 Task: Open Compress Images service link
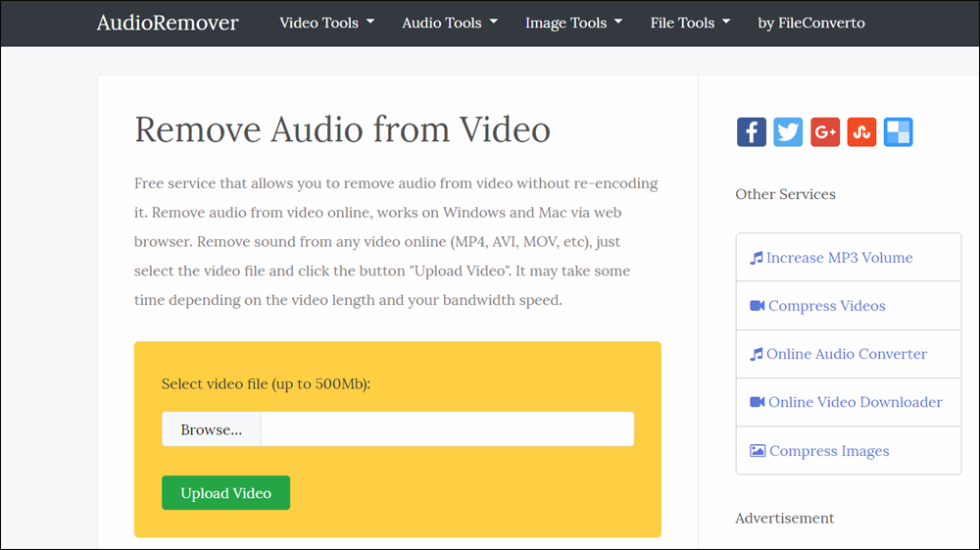(829, 451)
